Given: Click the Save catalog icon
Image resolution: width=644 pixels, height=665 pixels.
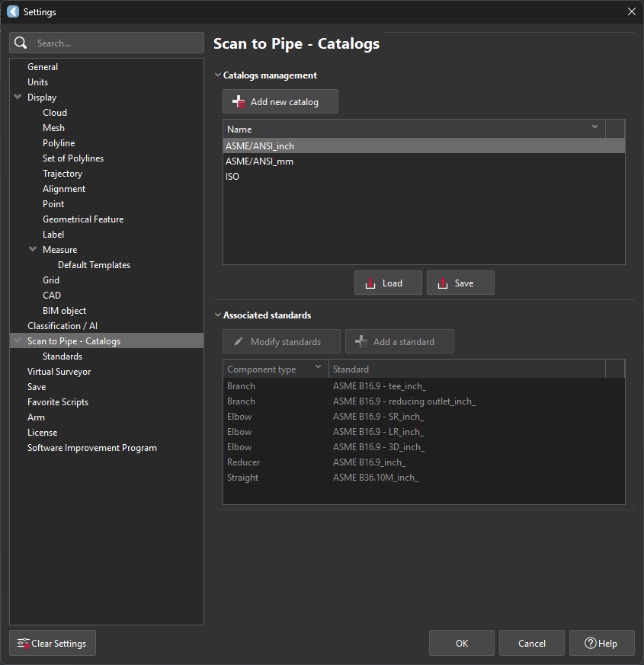Looking at the screenshot, I should [x=443, y=283].
